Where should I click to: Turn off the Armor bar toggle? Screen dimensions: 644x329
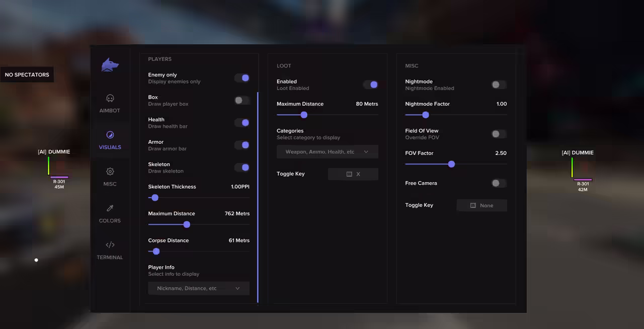click(242, 145)
